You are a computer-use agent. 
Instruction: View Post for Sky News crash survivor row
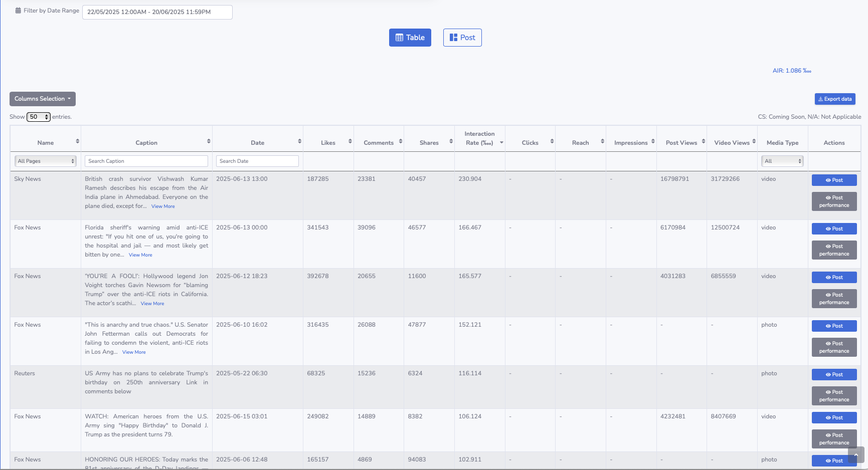834,180
